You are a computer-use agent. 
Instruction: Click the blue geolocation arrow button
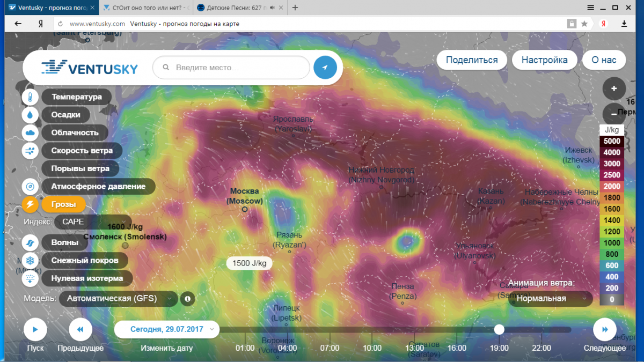coord(325,68)
